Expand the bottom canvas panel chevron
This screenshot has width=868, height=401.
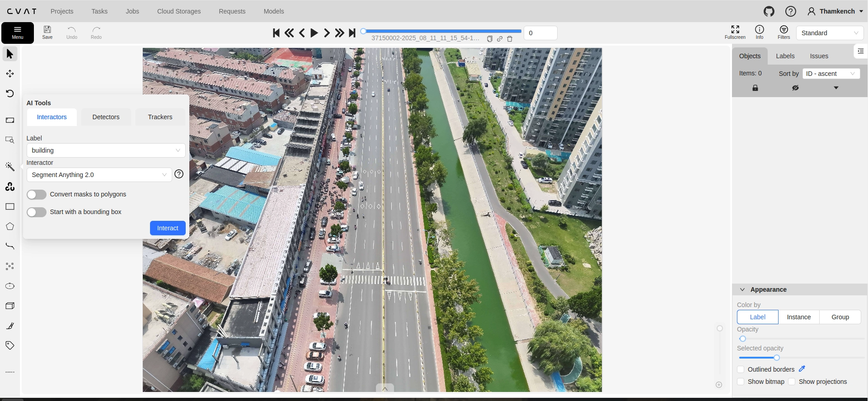[x=385, y=388]
